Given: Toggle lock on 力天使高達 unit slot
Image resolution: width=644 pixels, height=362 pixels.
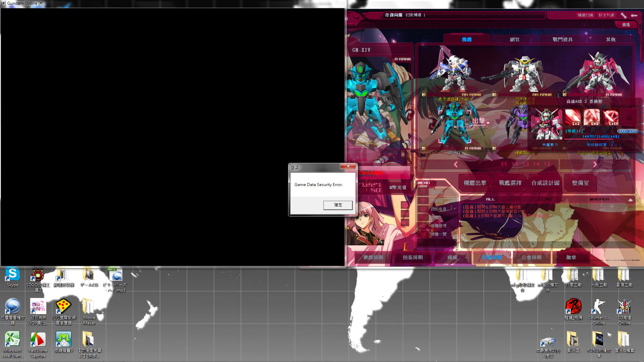Looking at the screenshot, I should coord(494,94).
